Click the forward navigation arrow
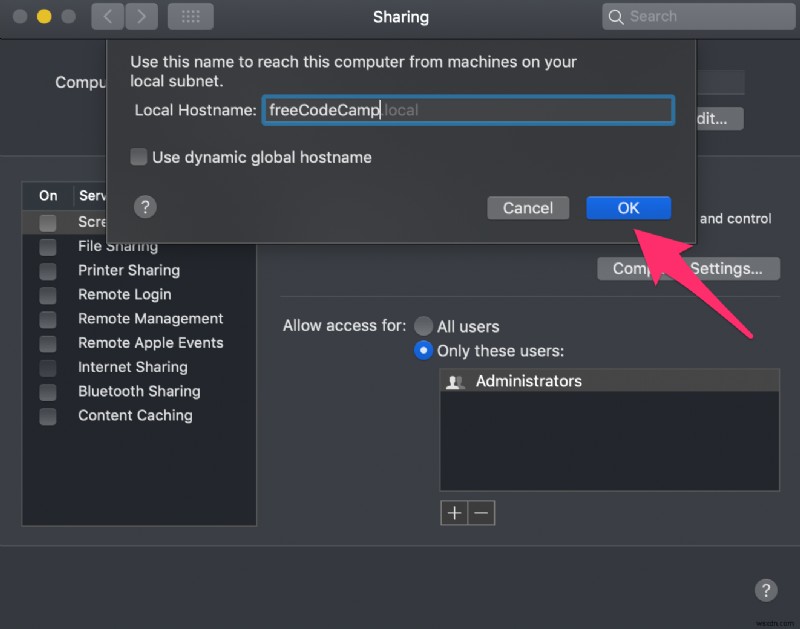The width and height of the screenshot is (800, 629). (x=142, y=16)
